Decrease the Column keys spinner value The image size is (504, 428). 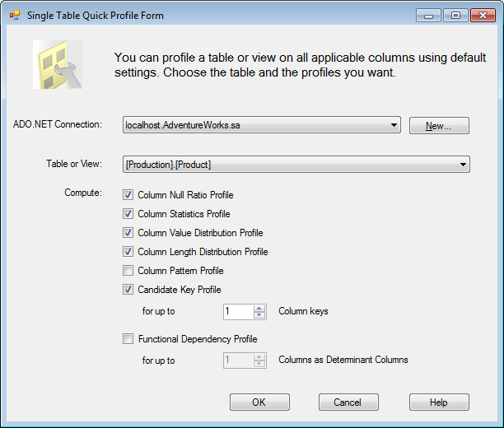tap(259, 315)
